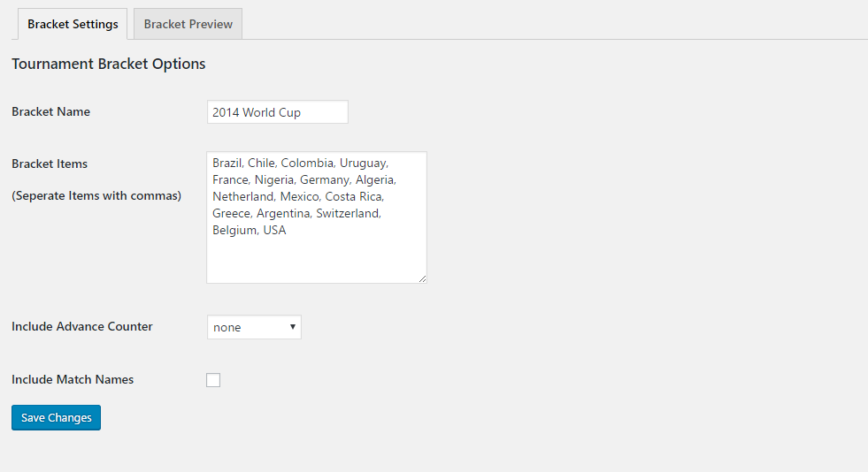
Task: Click the dropdown arrow next to none
Action: click(292, 327)
